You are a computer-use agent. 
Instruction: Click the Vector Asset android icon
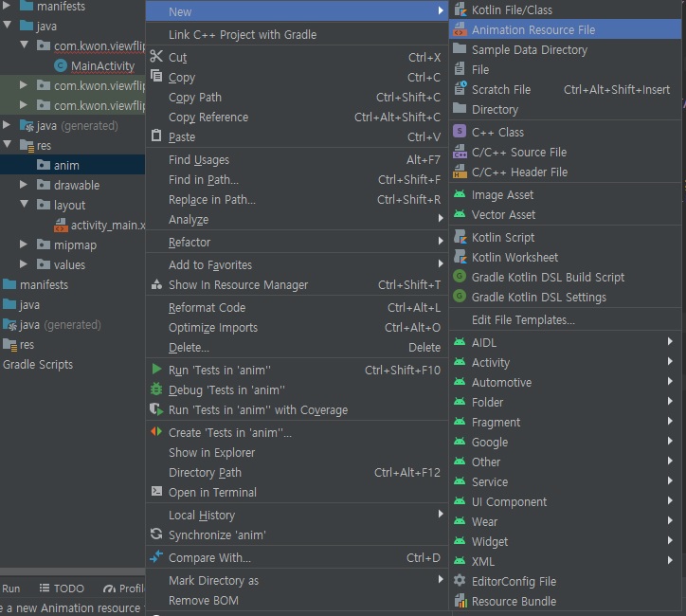(460, 214)
